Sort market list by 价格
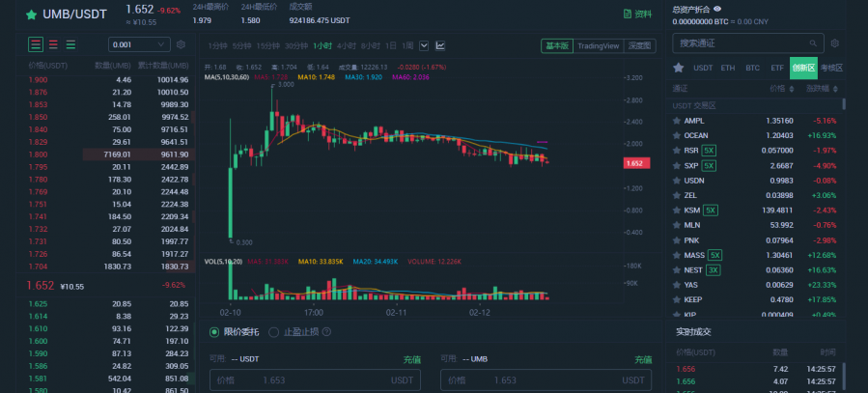 pos(782,89)
